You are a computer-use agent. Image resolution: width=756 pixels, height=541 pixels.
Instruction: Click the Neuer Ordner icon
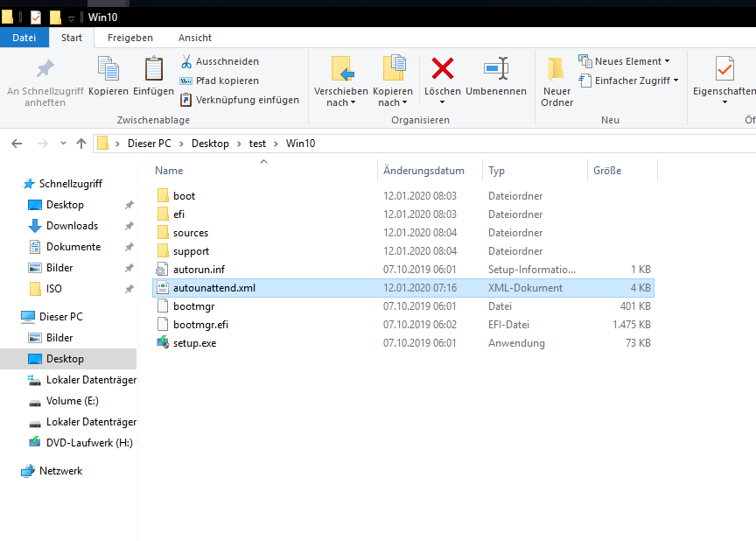click(x=556, y=68)
